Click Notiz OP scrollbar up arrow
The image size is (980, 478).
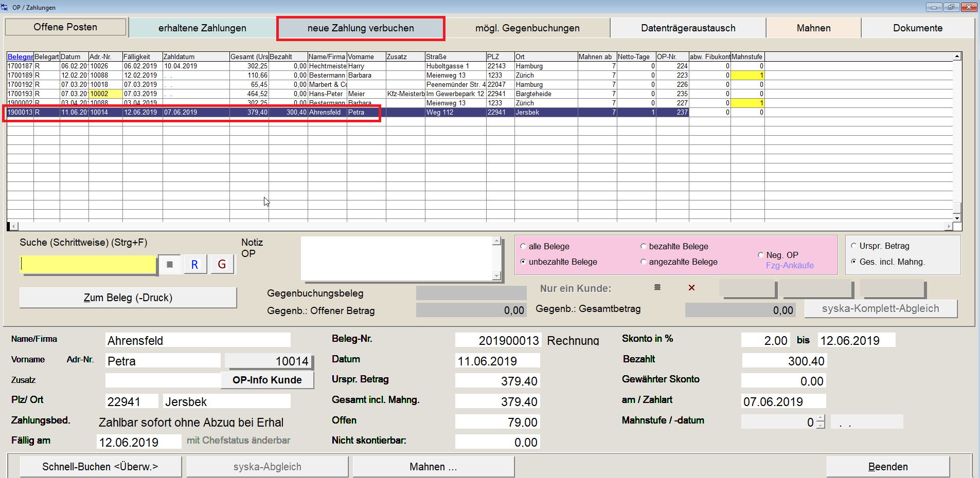(496, 241)
